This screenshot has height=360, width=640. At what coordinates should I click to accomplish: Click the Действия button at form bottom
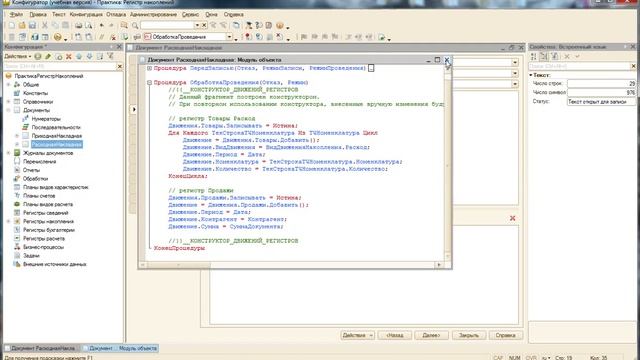coord(358,335)
